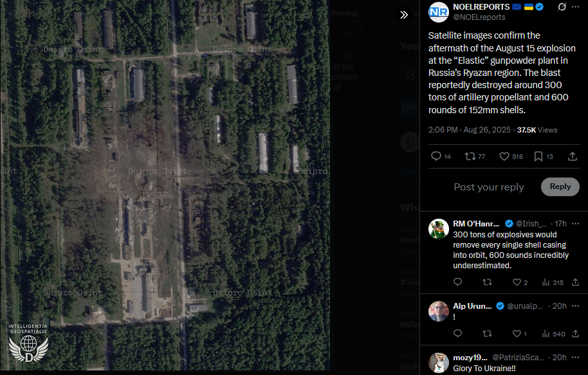Screen dimensions: 588x375
Task: Open the 2:06 PM Aug 26, 2025 timestamp
Action: [x=470, y=130]
